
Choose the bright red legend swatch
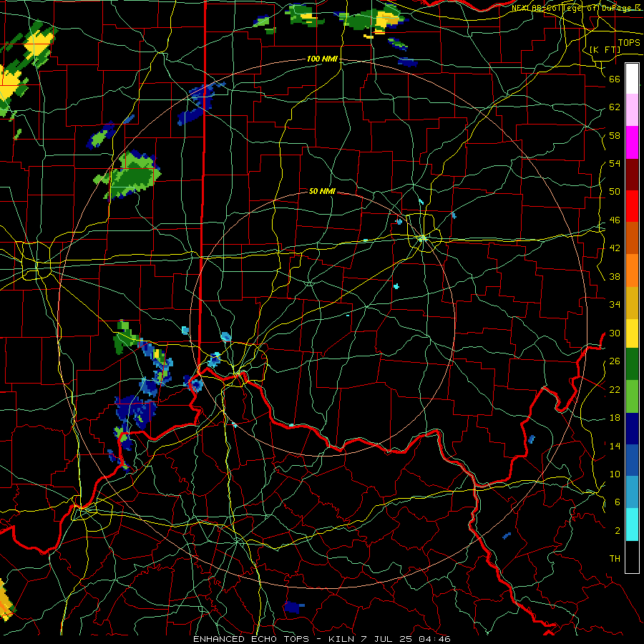632,206
